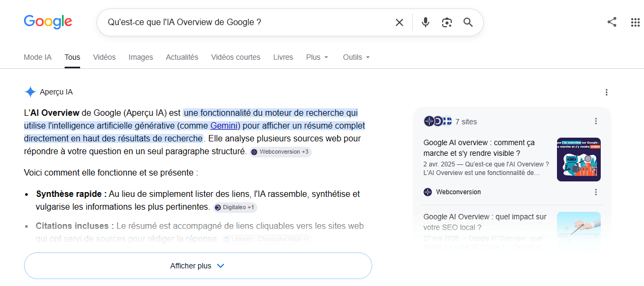Image resolution: width=644 pixels, height=286 pixels.
Task: Click the stacked site favicons by 7 sites
Action: coord(437,121)
